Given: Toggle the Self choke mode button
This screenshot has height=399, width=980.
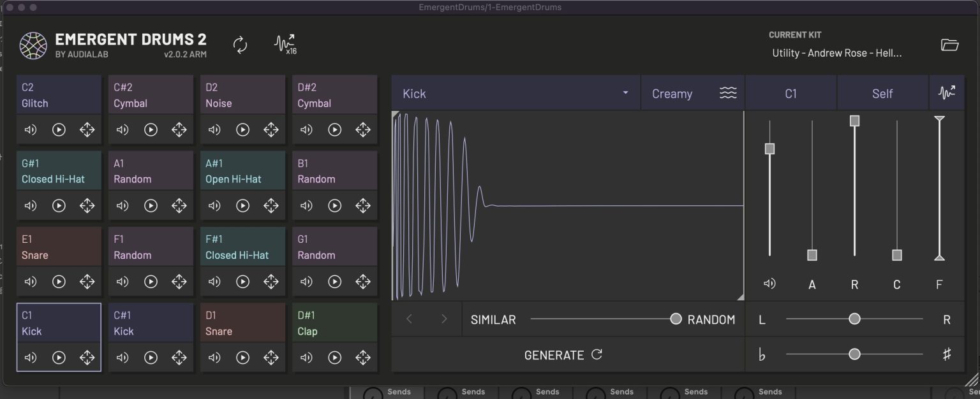Looking at the screenshot, I should coord(882,93).
